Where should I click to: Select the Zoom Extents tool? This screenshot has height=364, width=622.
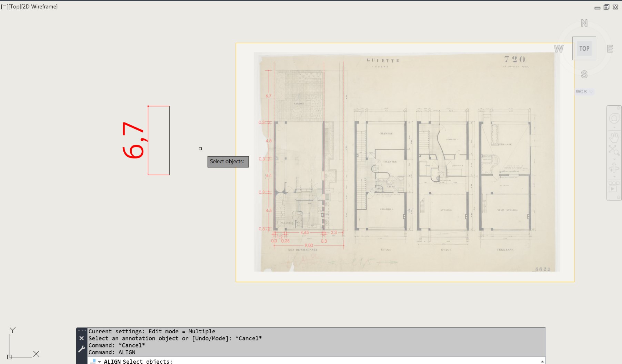(614, 150)
